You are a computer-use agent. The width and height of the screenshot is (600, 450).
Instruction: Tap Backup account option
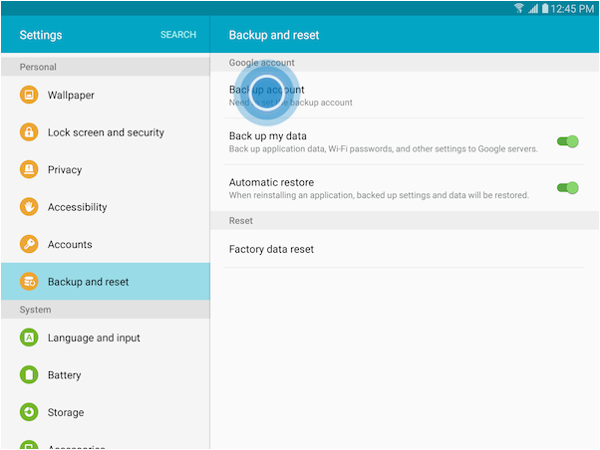404,95
